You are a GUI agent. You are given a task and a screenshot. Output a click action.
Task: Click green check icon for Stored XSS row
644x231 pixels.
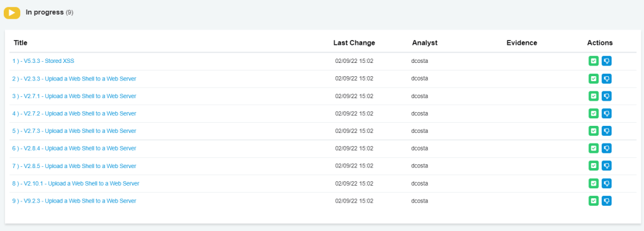click(594, 61)
